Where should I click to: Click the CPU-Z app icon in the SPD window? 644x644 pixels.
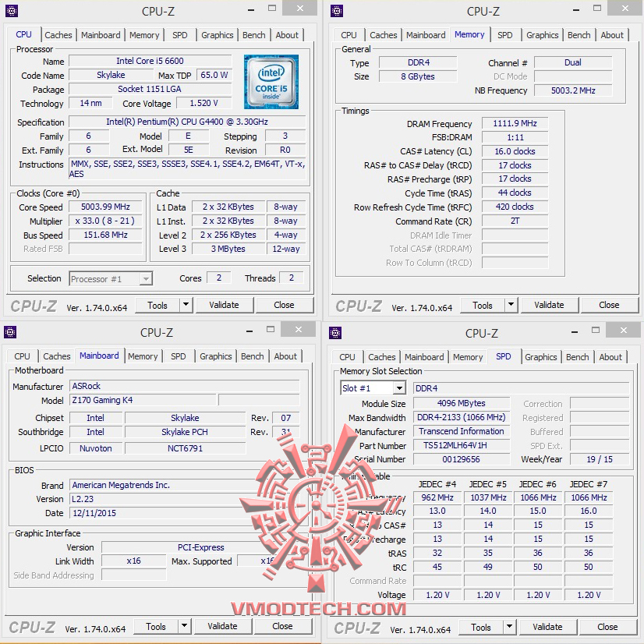click(x=335, y=333)
